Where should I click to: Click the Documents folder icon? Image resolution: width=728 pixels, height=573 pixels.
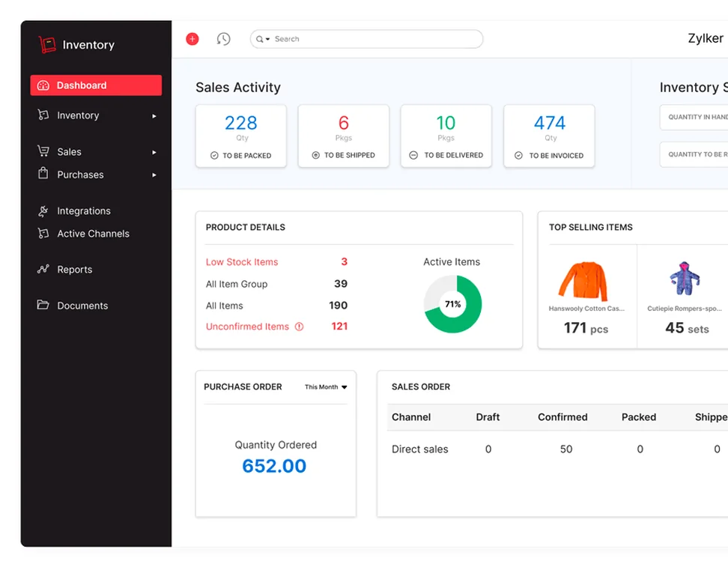pyautogui.click(x=43, y=305)
